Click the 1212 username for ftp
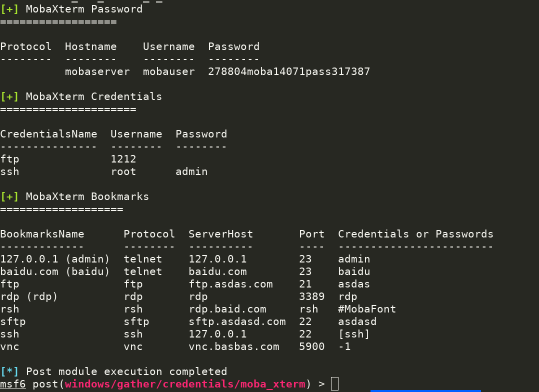 [123, 159]
